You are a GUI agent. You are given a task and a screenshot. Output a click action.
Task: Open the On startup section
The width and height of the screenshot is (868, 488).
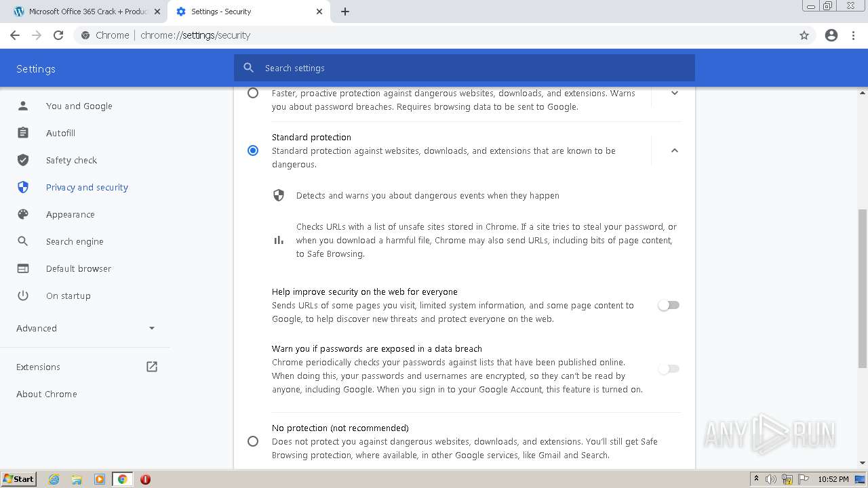click(x=68, y=296)
